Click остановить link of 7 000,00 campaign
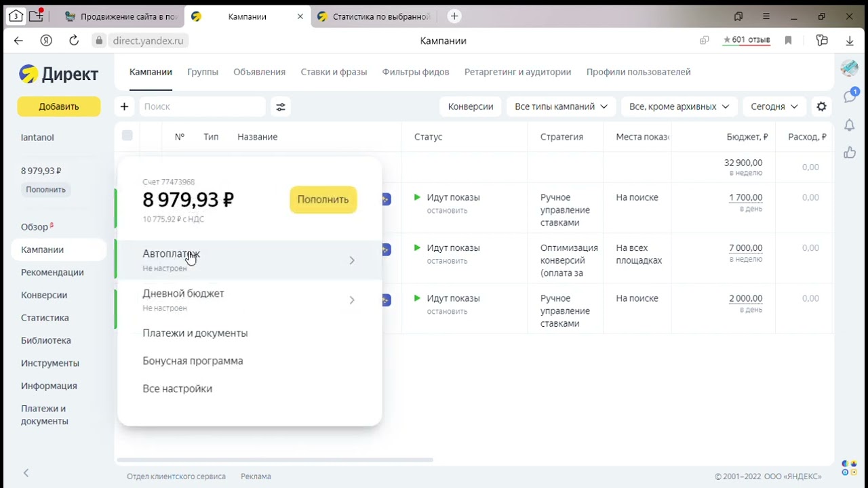This screenshot has width=868, height=488. pos(447,261)
